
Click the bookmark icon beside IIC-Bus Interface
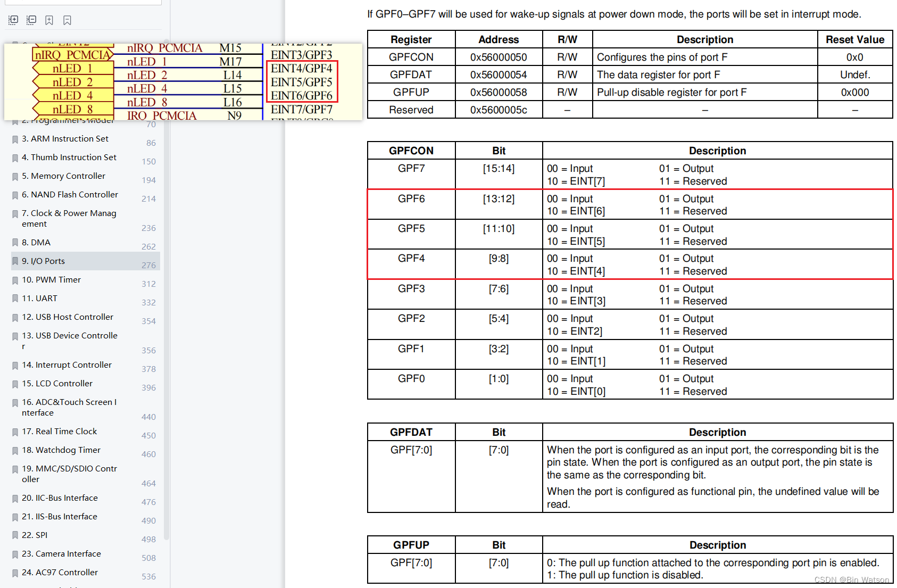click(x=15, y=499)
